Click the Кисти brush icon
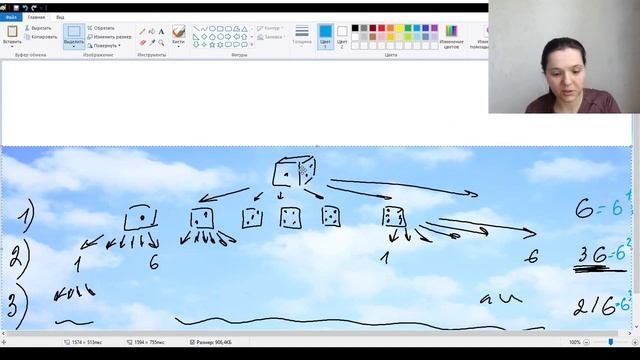This screenshot has width=640, height=360. 178,31
